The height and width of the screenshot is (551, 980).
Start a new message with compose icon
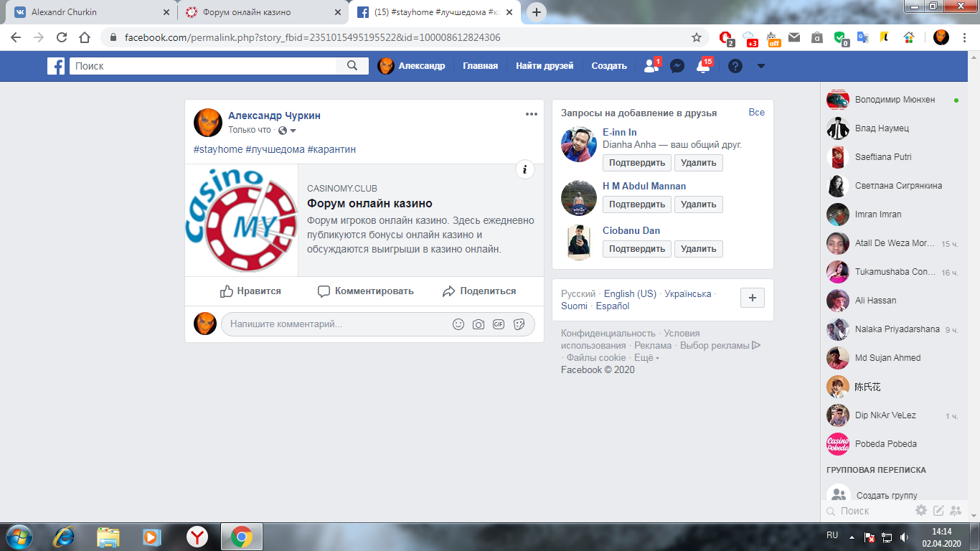click(x=938, y=511)
